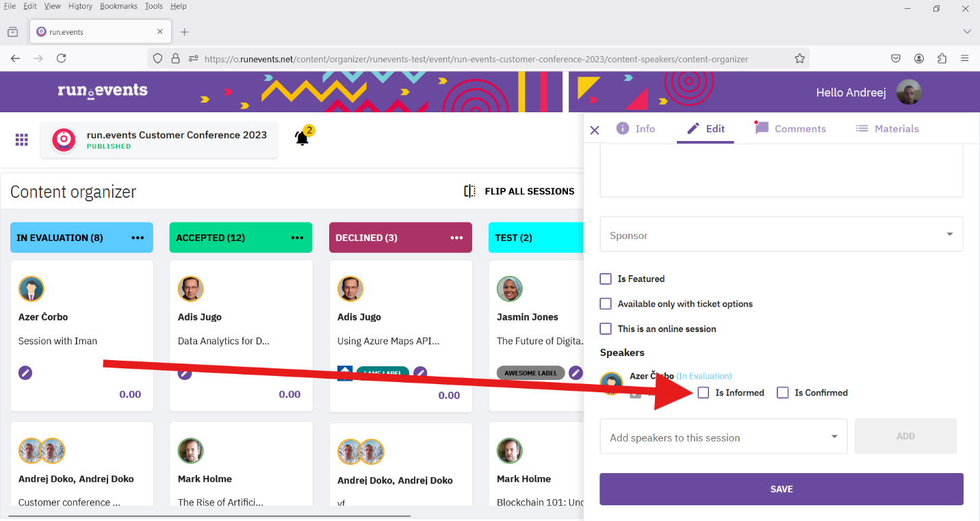Viewport: 980px width, 521px height.
Task: Click Azer Čorbo avatar in first card
Action: (31, 289)
